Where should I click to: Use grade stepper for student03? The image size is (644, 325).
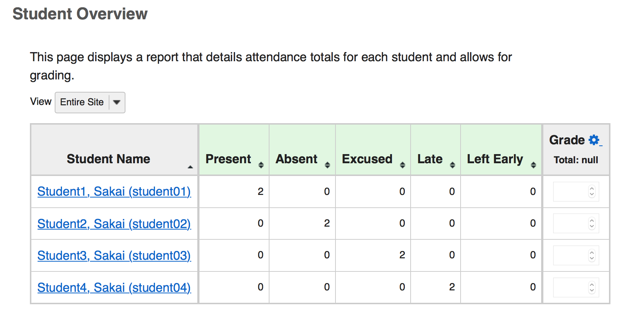point(592,255)
